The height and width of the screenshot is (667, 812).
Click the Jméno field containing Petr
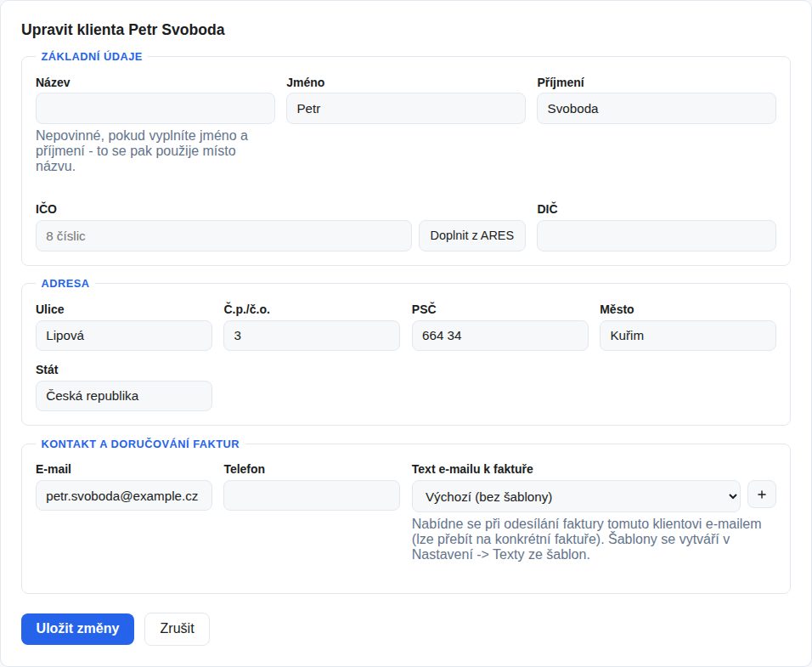406,108
